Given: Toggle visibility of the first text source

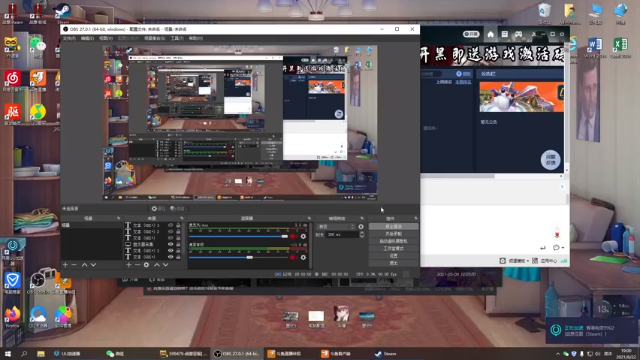Looking at the screenshot, I should (171, 225).
